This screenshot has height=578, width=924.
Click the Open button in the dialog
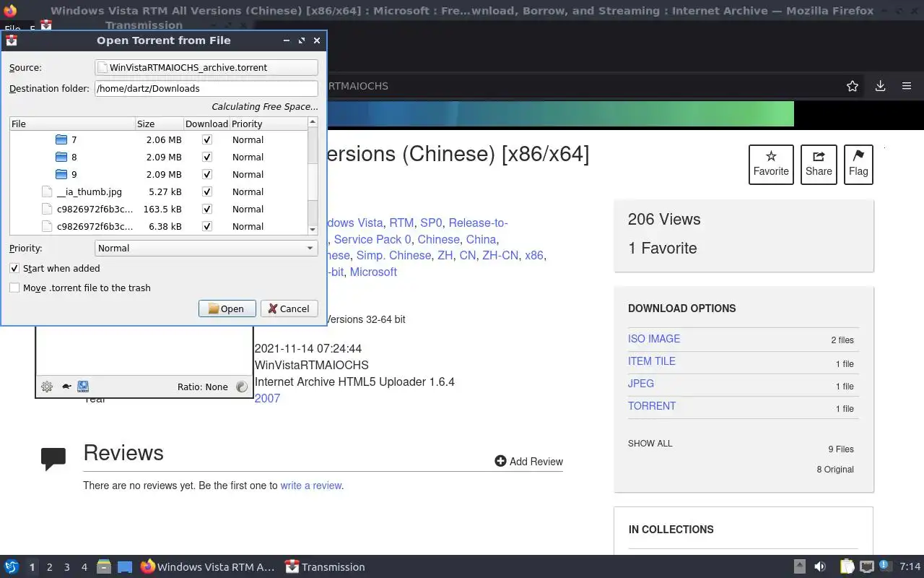[227, 309]
